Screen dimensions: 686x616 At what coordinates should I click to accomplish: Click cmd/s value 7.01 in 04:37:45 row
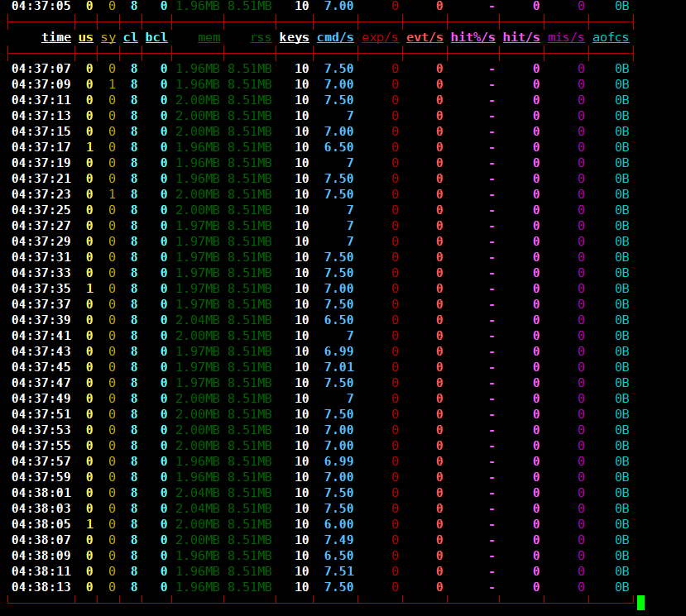[x=339, y=367]
